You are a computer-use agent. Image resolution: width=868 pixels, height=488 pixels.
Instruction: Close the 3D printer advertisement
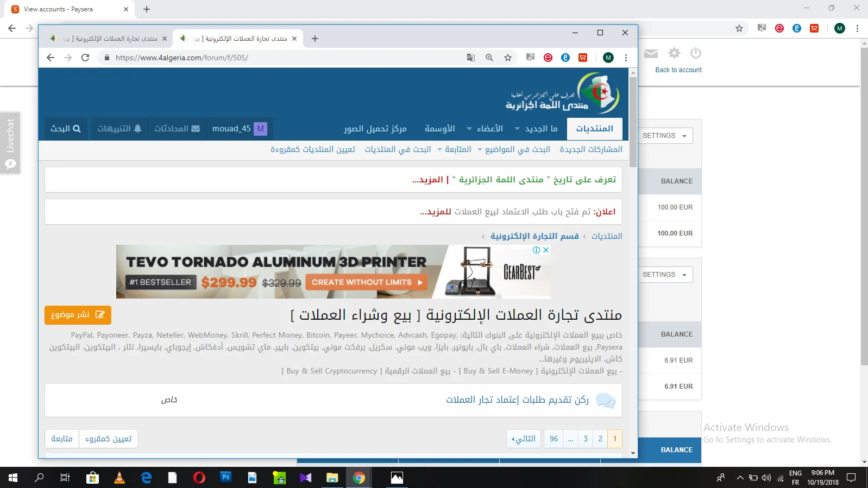click(x=546, y=250)
